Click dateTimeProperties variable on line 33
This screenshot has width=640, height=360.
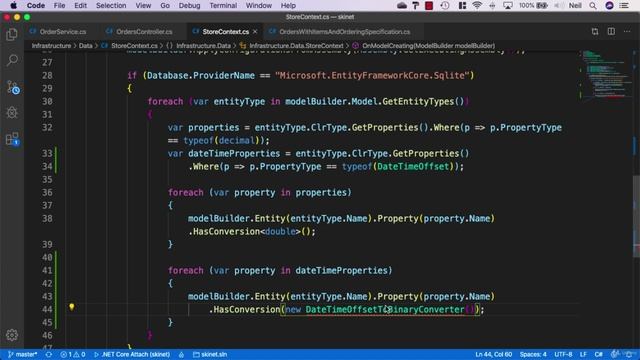pos(234,153)
